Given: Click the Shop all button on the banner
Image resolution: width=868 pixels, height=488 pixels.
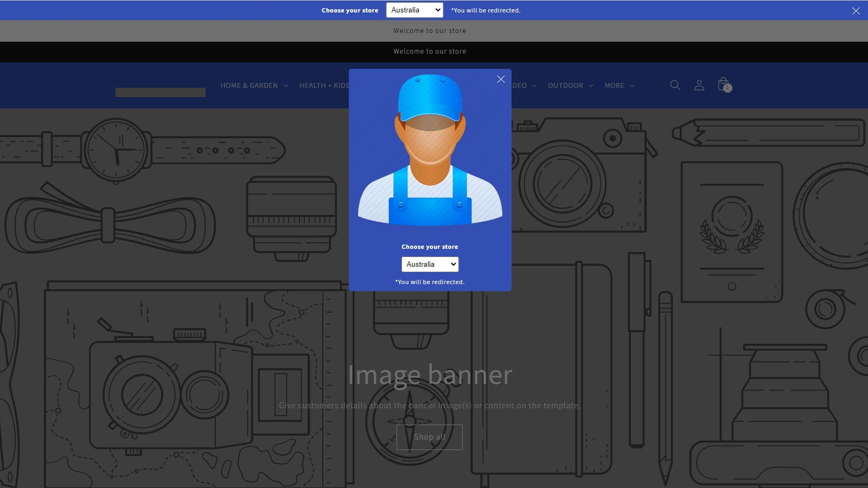Looking at the screenshot, I should tap(430, 437).
